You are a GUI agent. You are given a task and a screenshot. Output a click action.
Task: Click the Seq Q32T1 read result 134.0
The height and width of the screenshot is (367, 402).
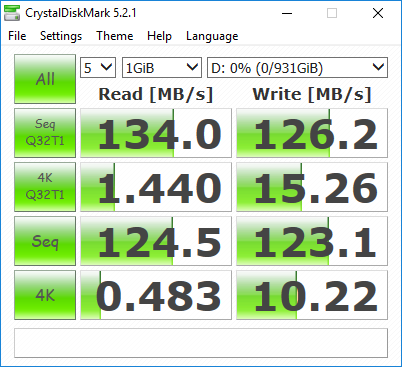click(156, 133)
